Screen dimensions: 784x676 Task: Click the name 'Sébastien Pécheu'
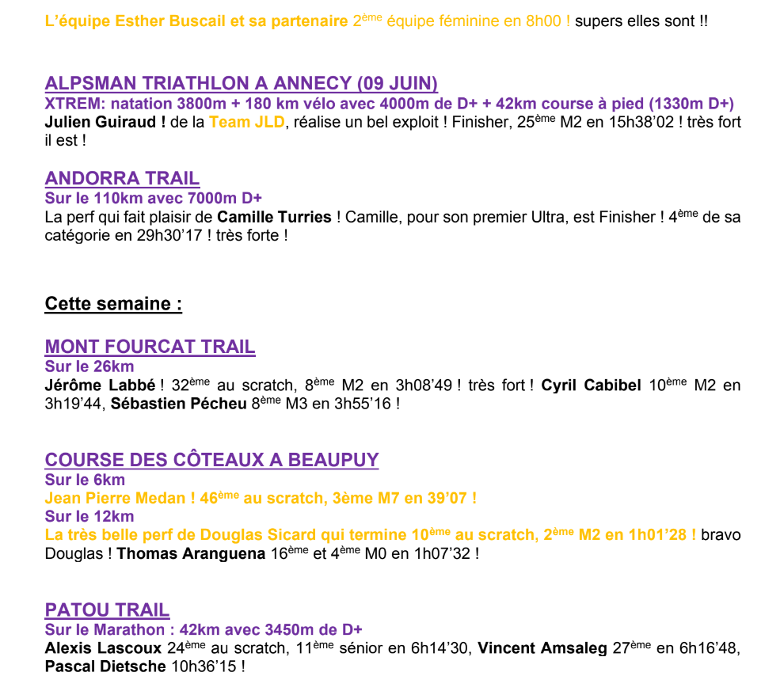pos(178,404)
